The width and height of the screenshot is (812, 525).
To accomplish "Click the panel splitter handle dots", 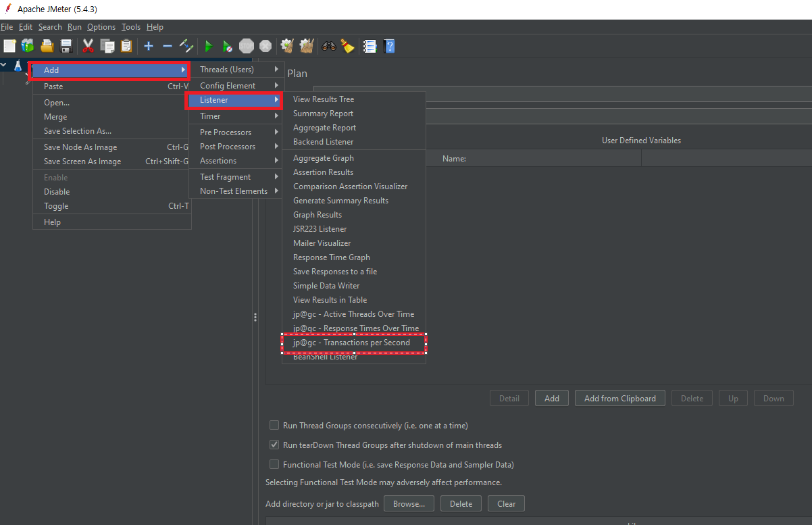I will [255, 317].
